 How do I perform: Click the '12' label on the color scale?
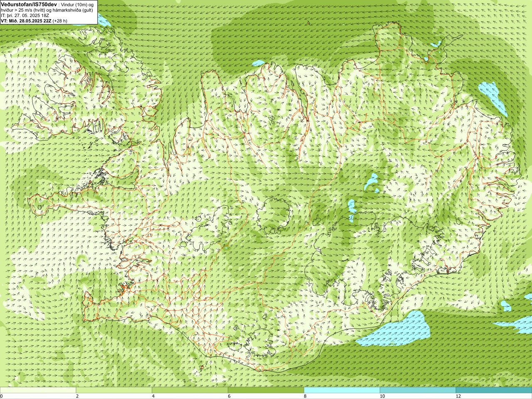click(458, 397)
